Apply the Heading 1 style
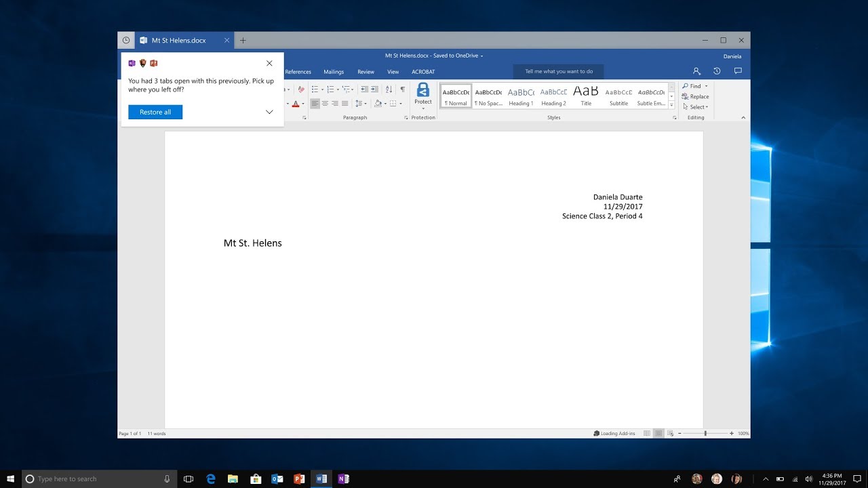This screenshot has height=488, width=868. [x=521, y=96]
